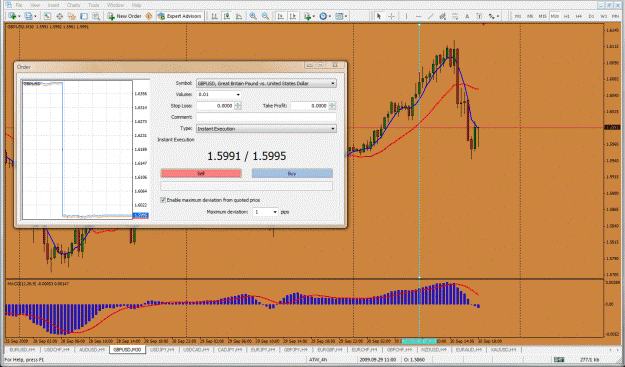Click into the Stop Loss value field
This screenshot has height=367, width=625.
tap(215, 106)
